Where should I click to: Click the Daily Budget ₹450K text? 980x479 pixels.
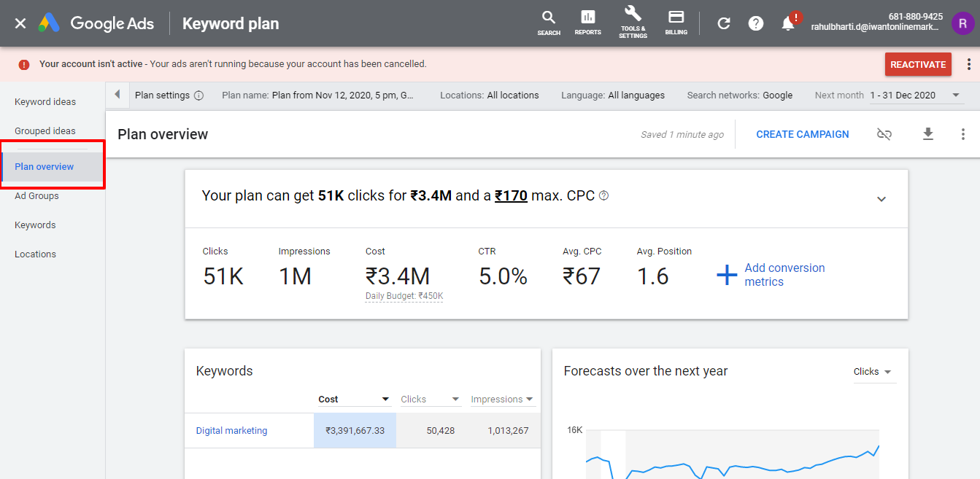(404, 296)
